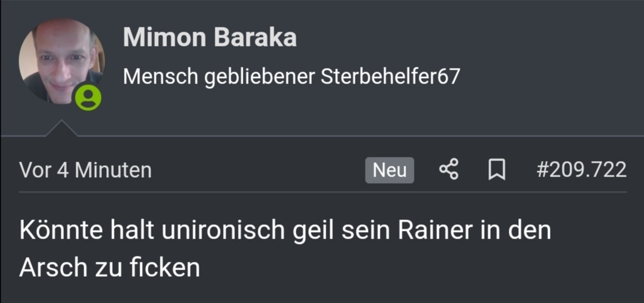Click the new-post indicator labeled Neu
This screenshot has height=303, width=644.
389,170
